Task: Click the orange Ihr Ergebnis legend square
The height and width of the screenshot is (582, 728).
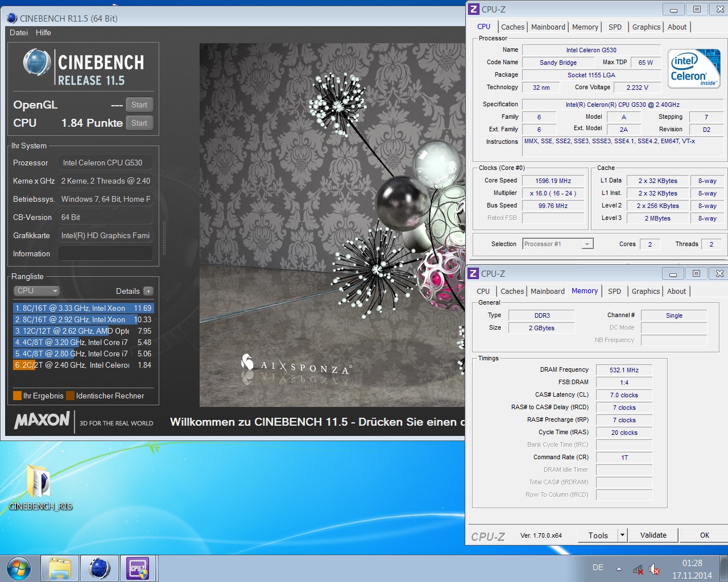Action: pos(17,396)
